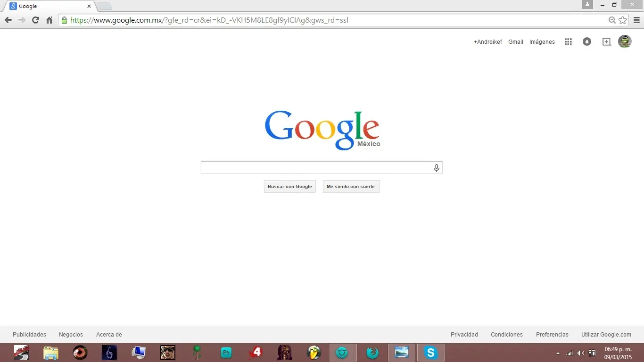
Task: Switch to the photo viewer taskbar button
Action: point(402,353)
